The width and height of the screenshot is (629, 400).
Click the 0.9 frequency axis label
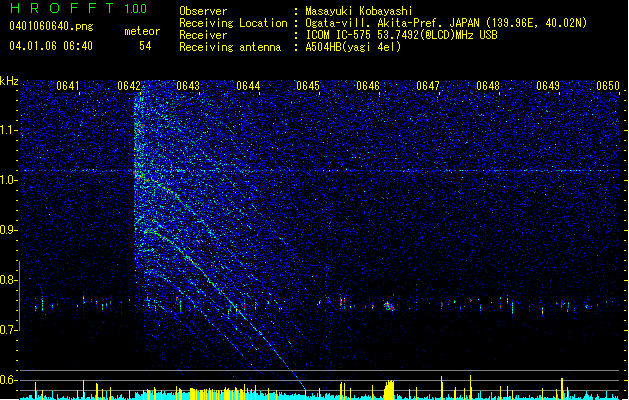(x=9, y=230)
